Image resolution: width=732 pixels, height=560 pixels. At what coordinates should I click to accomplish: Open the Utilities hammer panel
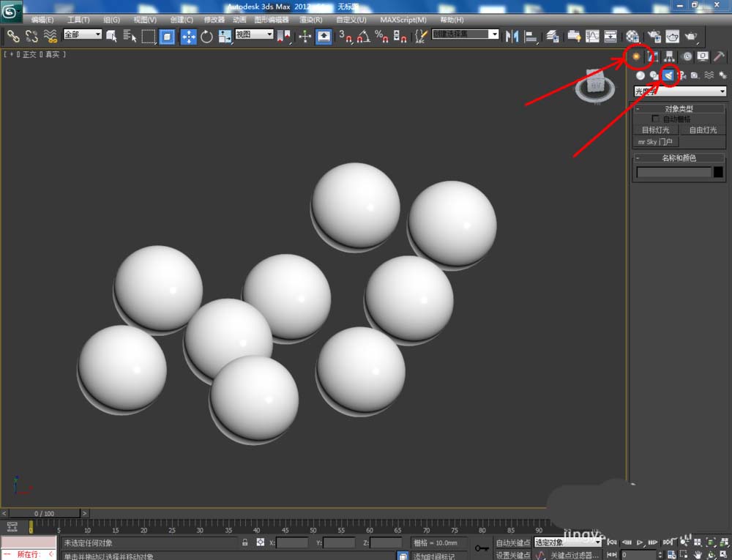click(719, 56)
